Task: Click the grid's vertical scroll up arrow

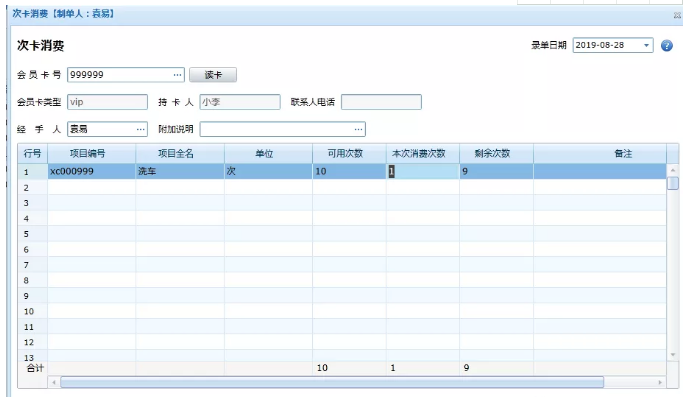Action: 673,169
